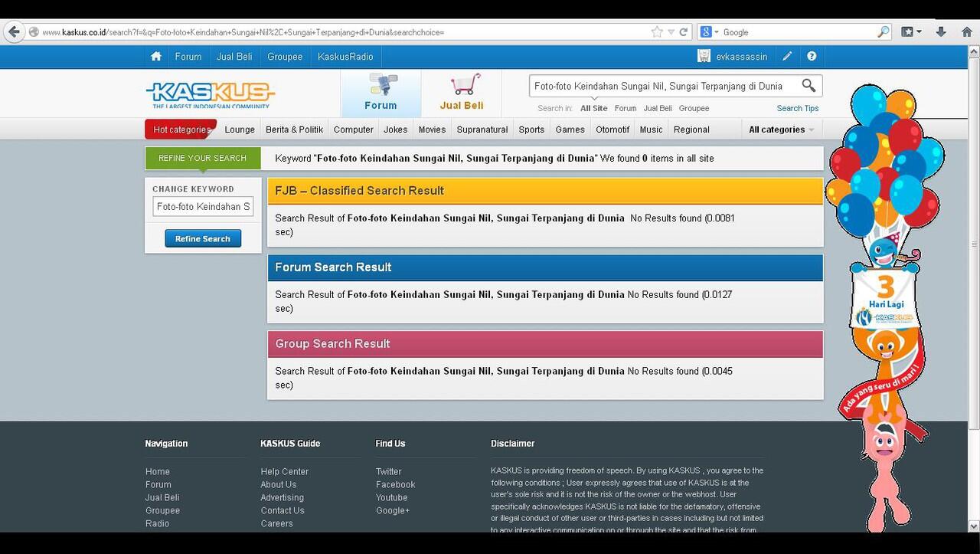
Task: Open the Search Tips link
Action: click(798, 109)
